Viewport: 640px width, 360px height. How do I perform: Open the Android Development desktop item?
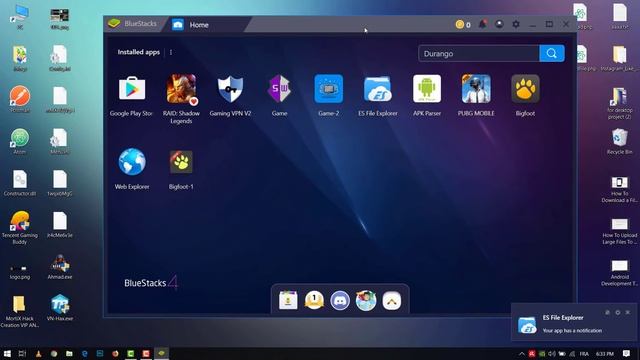pyautogui.click(x=620, y=273)
